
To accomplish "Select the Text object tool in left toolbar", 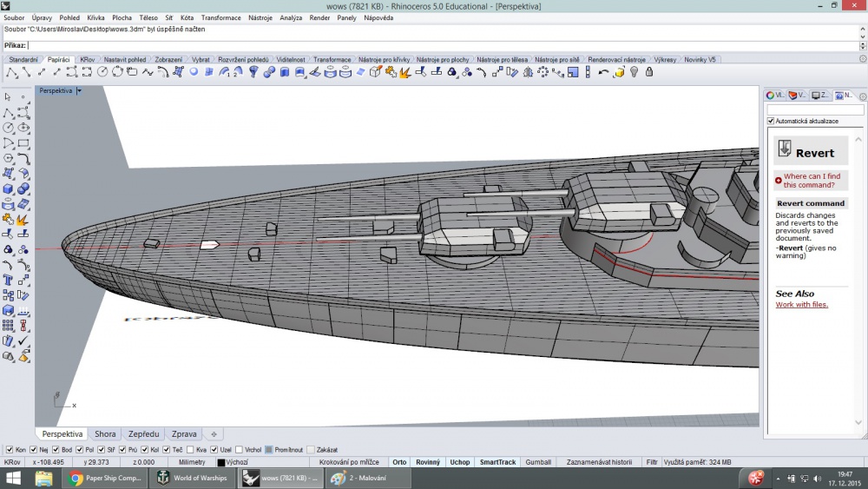I will [x=8, y=281].
